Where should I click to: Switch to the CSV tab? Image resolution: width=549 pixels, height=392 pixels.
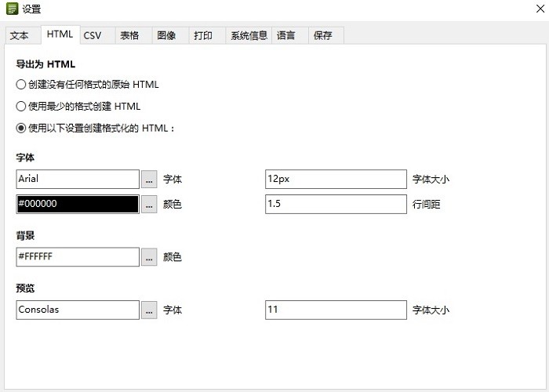[93, 35]
